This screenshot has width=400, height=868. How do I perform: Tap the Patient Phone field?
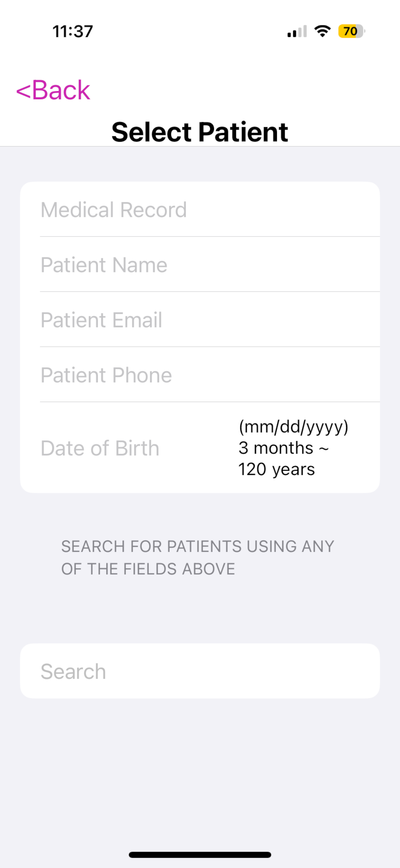[x=200, y=375]
